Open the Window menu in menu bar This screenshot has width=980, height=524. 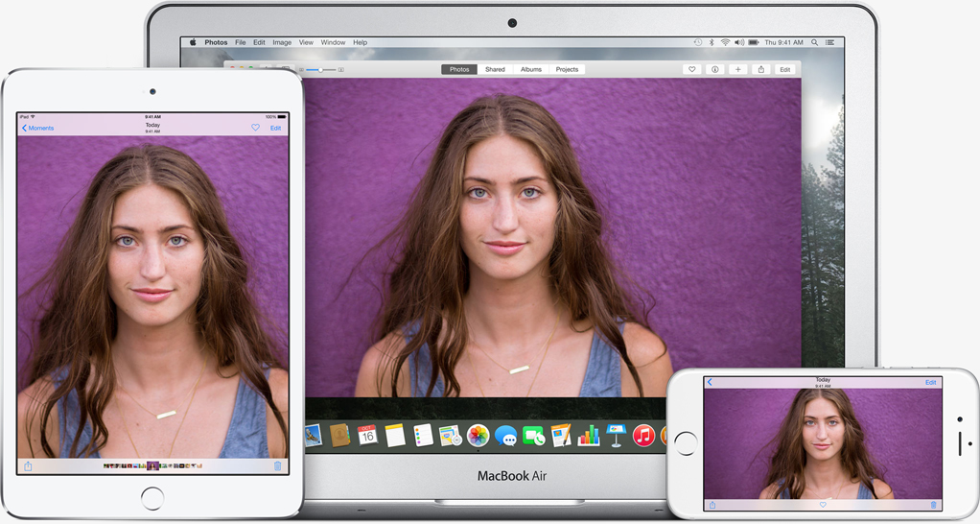tap(333, 43)
